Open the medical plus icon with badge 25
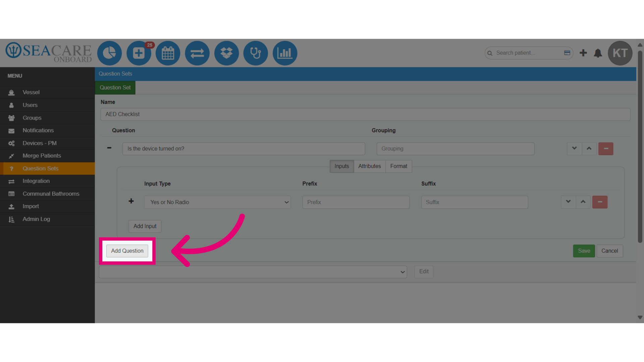The height and width of the screenshot is (362, 644). coord(139,53)
